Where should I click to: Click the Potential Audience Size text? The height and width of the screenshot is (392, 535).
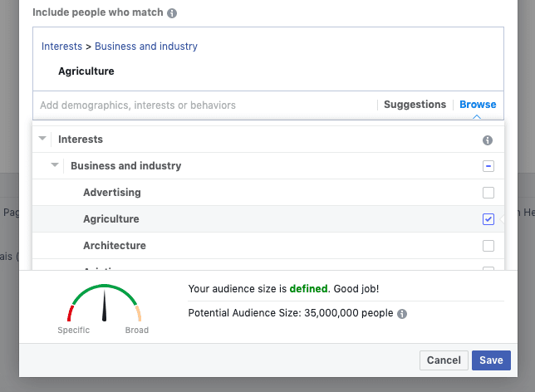click(291, 313)
